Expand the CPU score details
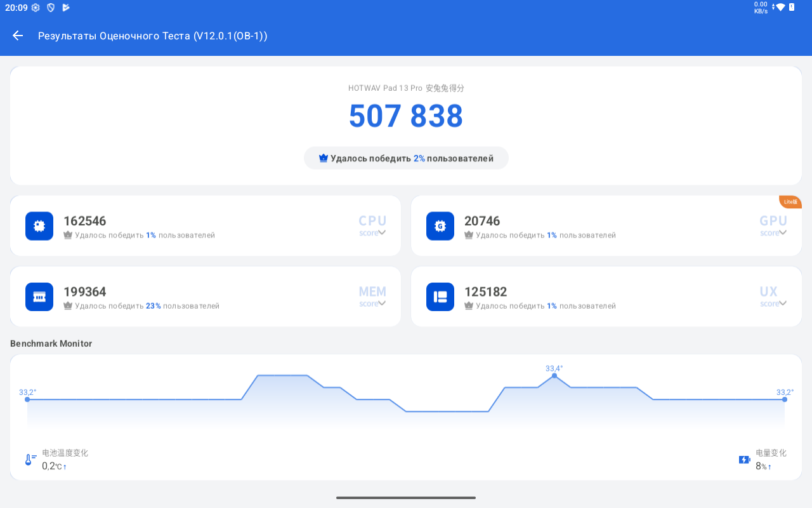Screen dimensions: 812x508 click(x=382, y=232)
